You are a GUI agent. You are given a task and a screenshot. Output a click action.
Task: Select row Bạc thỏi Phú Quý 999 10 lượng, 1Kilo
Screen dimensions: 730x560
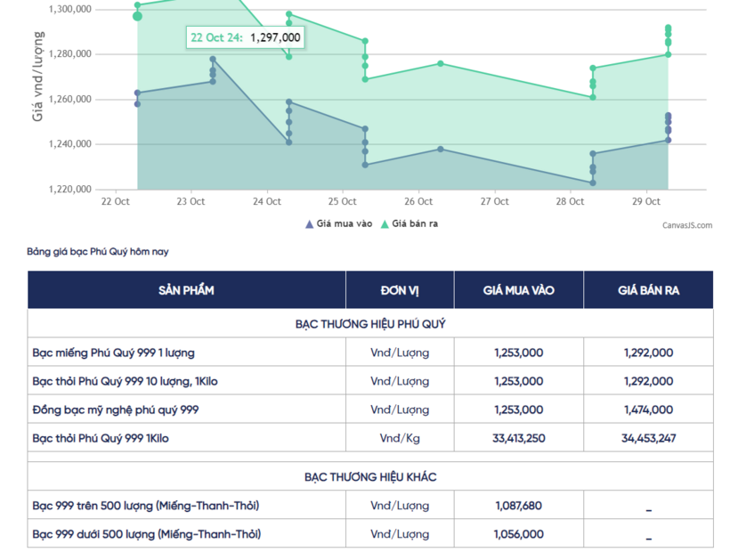coord(370,381)
